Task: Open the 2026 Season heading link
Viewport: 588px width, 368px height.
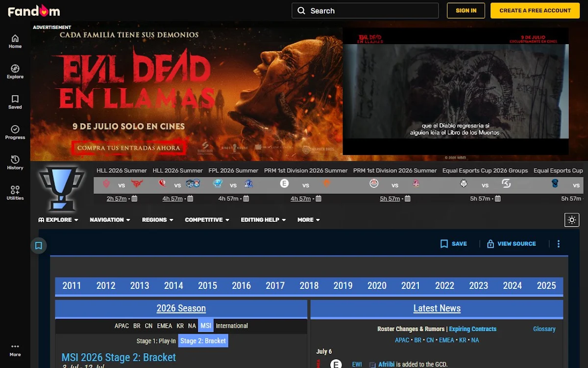Action: [x=181, y=308]
